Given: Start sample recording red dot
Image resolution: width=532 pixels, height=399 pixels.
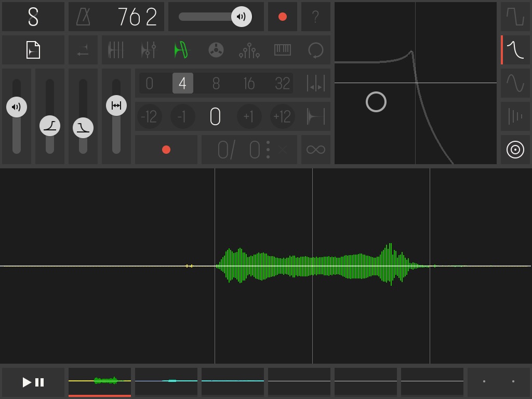Looking at the screenshot, I should point(166,150).
